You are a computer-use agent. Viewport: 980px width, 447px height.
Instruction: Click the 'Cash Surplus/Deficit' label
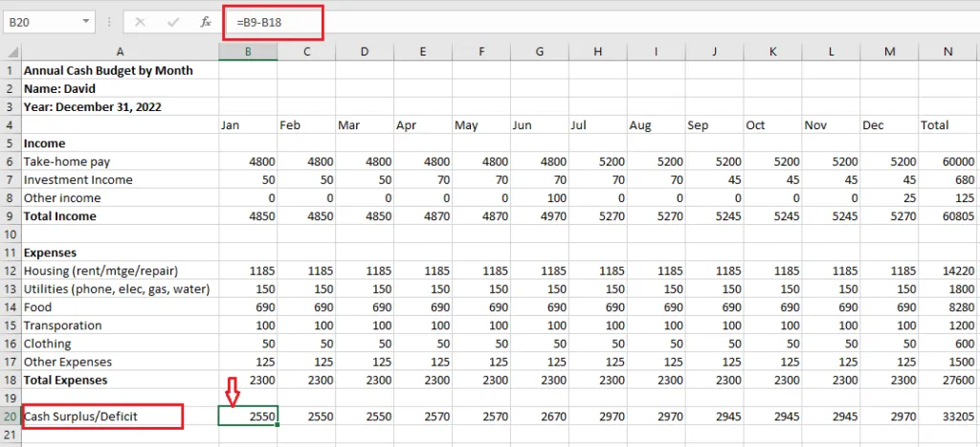(80, 416)
